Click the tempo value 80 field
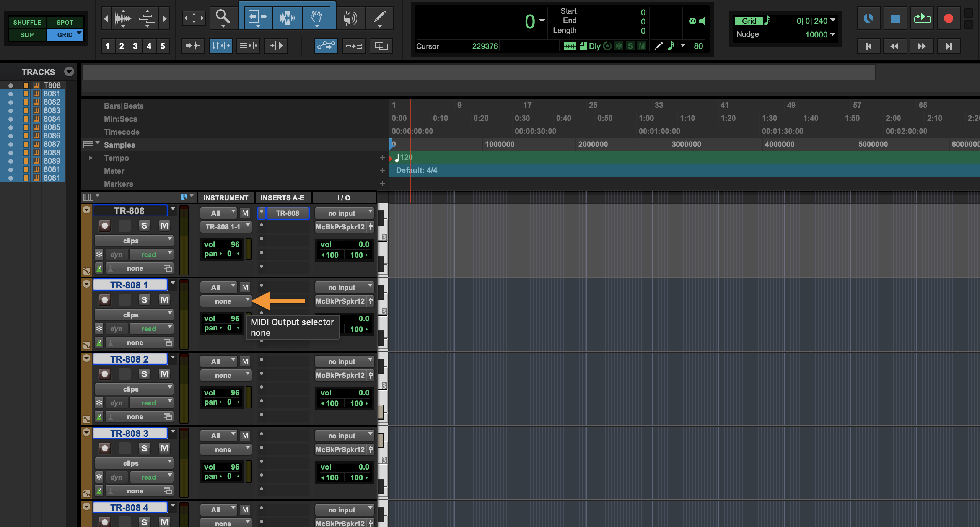 coord(698,46)
